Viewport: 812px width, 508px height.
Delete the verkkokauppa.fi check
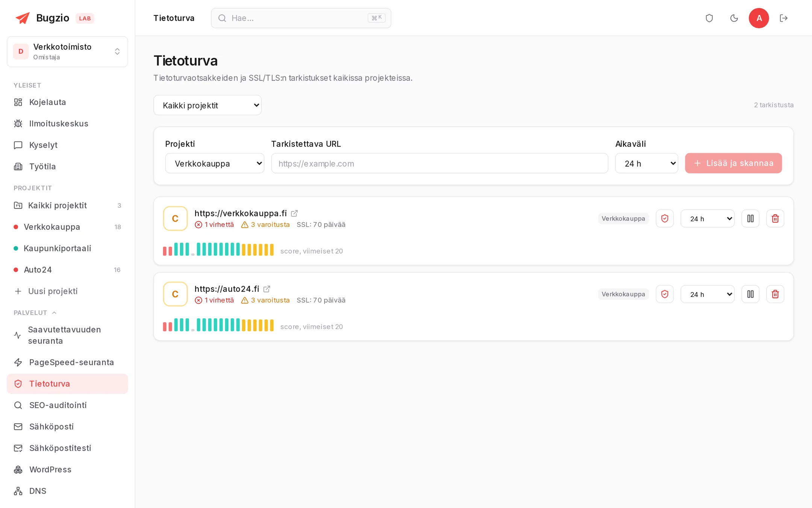pyautogui.click(x=775, y=219)
